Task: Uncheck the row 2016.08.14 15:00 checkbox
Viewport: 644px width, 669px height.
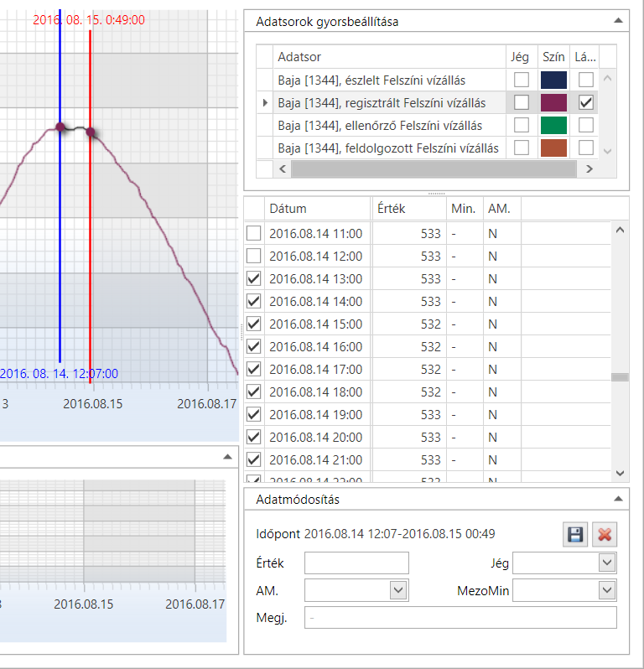Action: click(x=253, y=324)
